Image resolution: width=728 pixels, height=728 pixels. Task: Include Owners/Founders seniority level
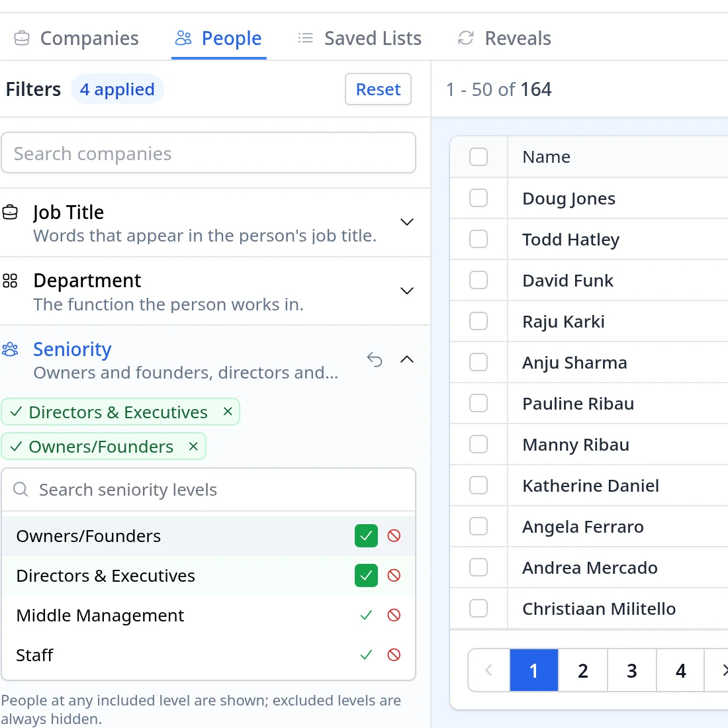[x=366, y=536]
